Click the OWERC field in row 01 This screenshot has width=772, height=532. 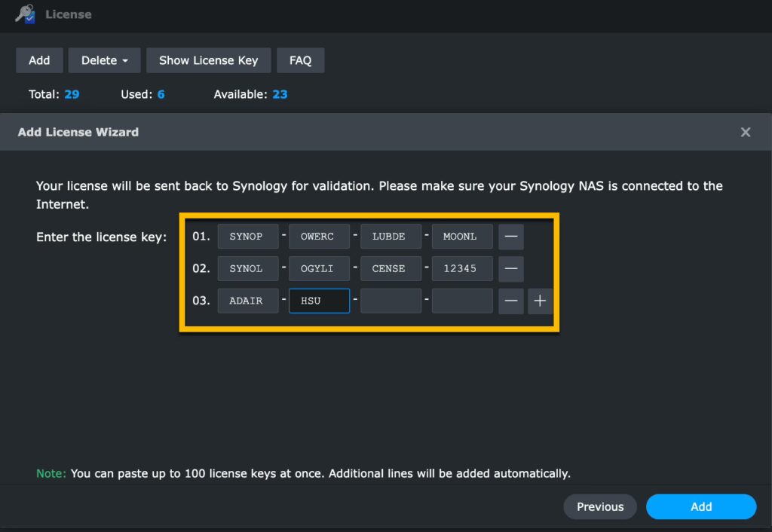(x=319, y=236)
